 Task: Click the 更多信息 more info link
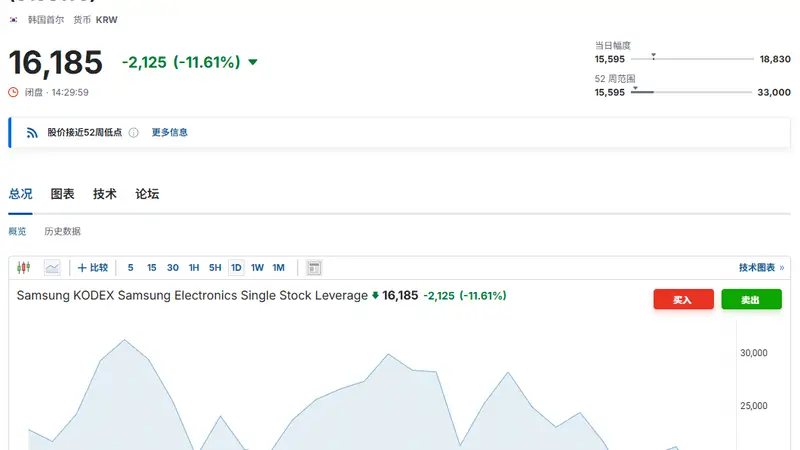point(169,132)
